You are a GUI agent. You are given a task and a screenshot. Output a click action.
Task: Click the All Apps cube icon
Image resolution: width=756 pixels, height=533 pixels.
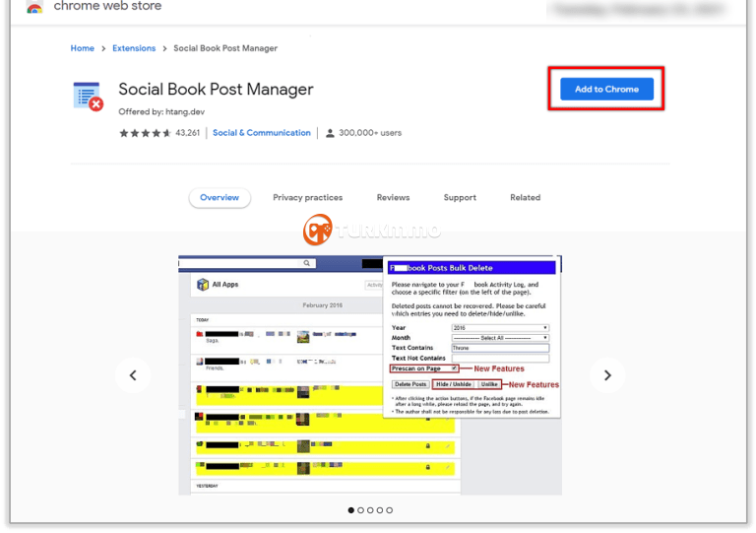pos(203,285)
